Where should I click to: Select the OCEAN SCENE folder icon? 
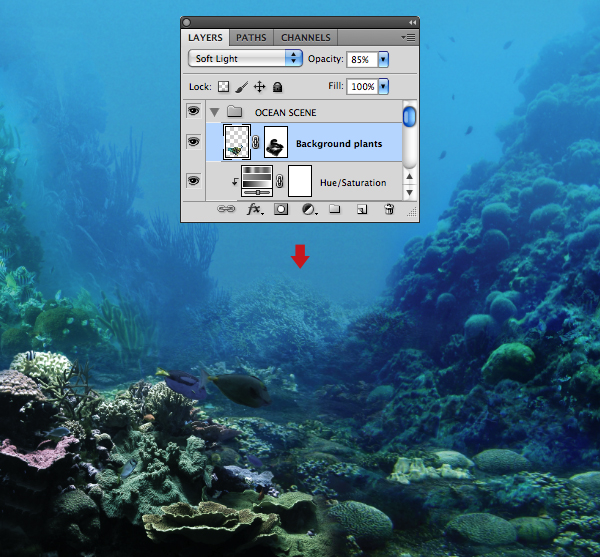click(234, 112)
